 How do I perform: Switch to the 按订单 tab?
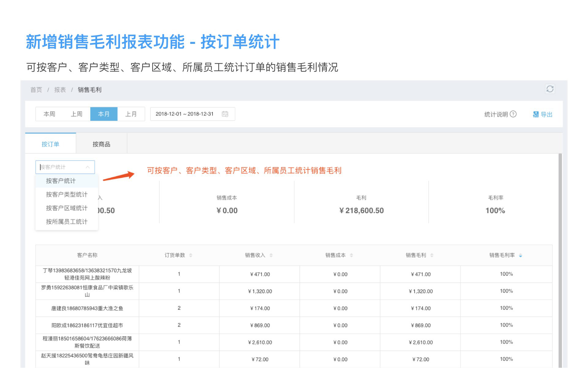(50, 144)
